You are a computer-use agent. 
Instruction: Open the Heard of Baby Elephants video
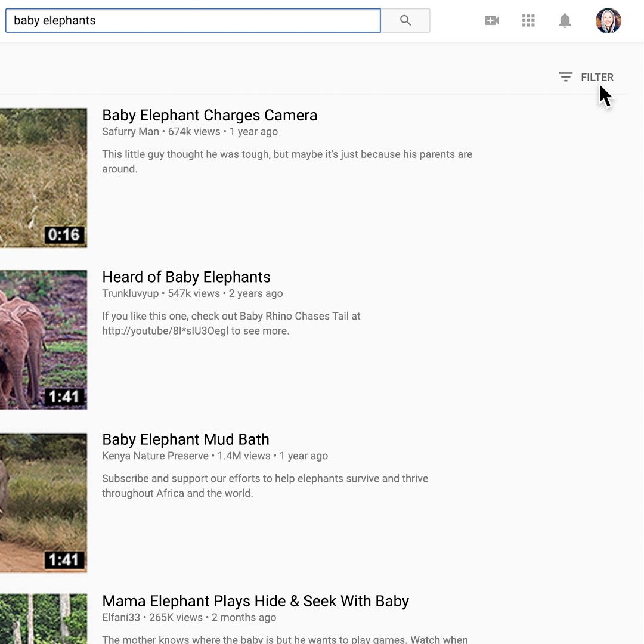[x=186, y=277]
